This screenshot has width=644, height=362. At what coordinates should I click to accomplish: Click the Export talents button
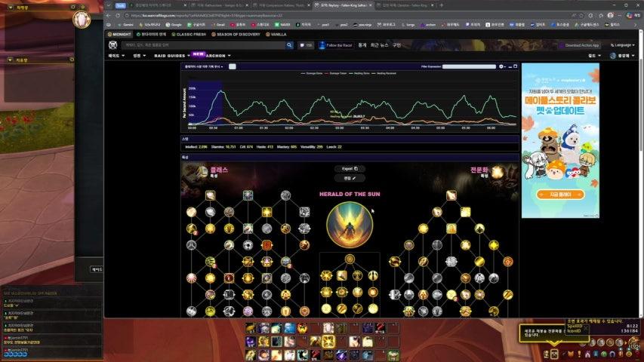point(350,169)
